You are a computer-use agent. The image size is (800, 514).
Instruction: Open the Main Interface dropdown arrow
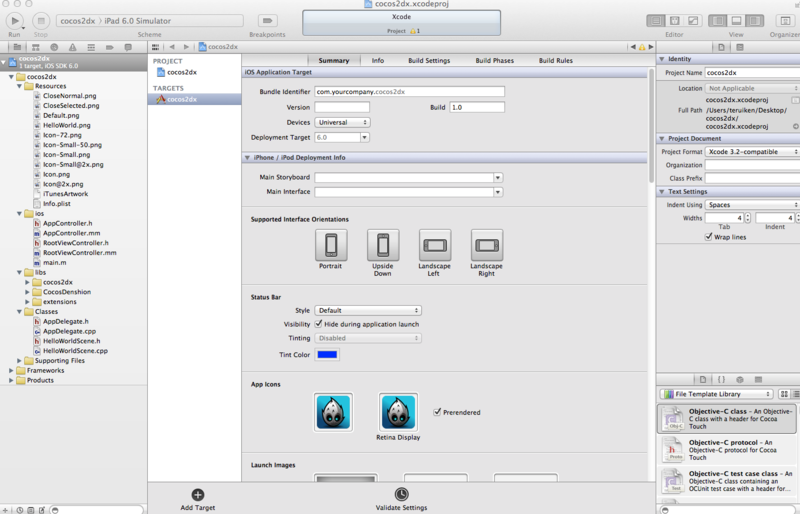pos(497,192)
